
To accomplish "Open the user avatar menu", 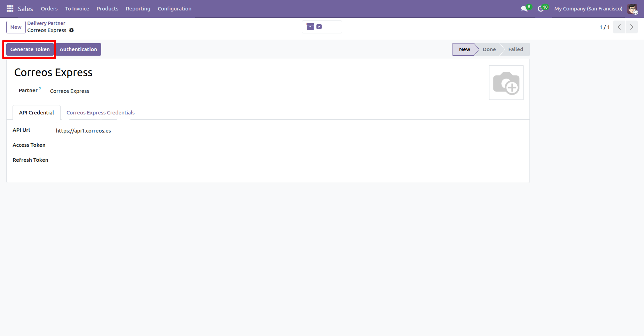I will 632,9.
